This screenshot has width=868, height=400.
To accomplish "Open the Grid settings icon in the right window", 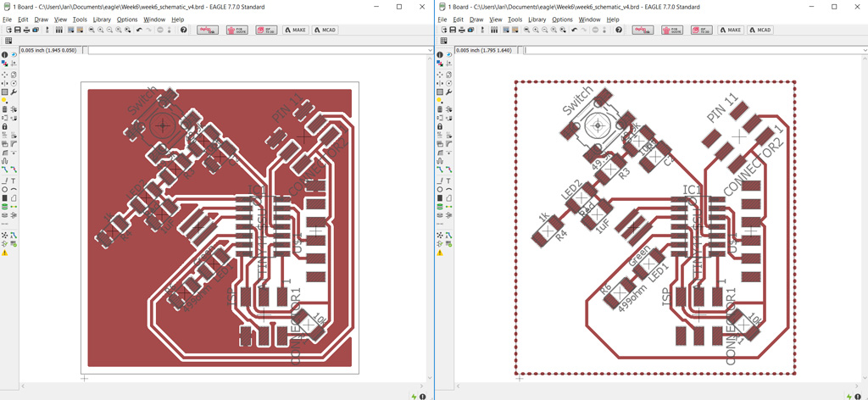I will tap(442, 41).
